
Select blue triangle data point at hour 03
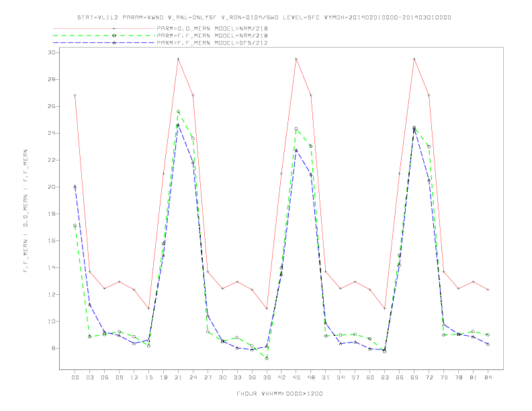click(89, 304)
